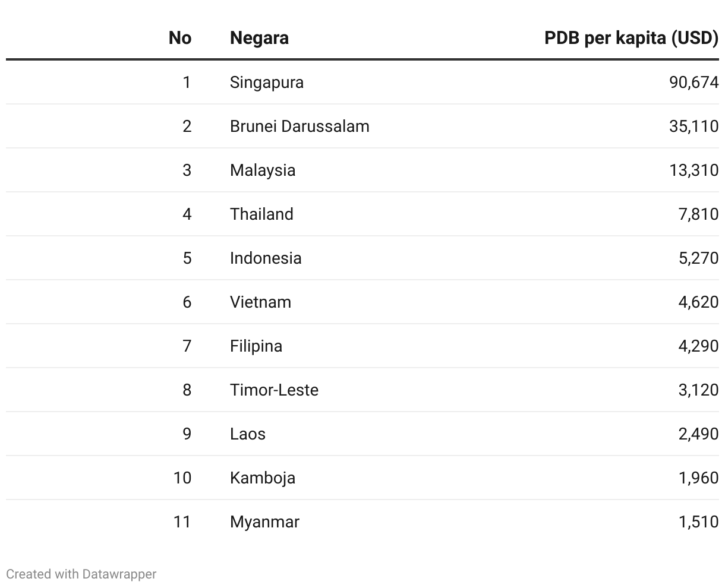725x588 pixels.
Task: Click on the Filipina row label
Action: click(256, 346)
